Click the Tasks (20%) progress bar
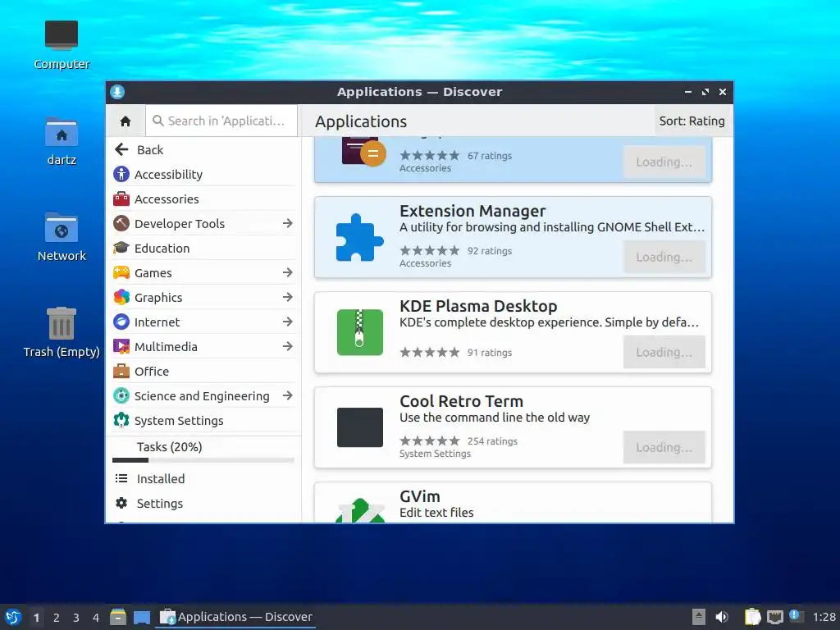The height and width of the screenshot is (630, 840). [x=203, y=460]
